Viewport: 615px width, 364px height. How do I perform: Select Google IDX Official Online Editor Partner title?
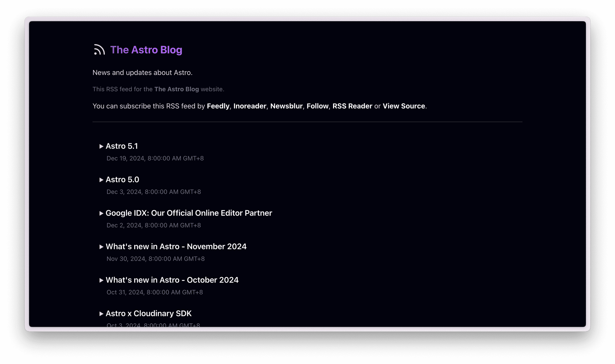[188, 213]
